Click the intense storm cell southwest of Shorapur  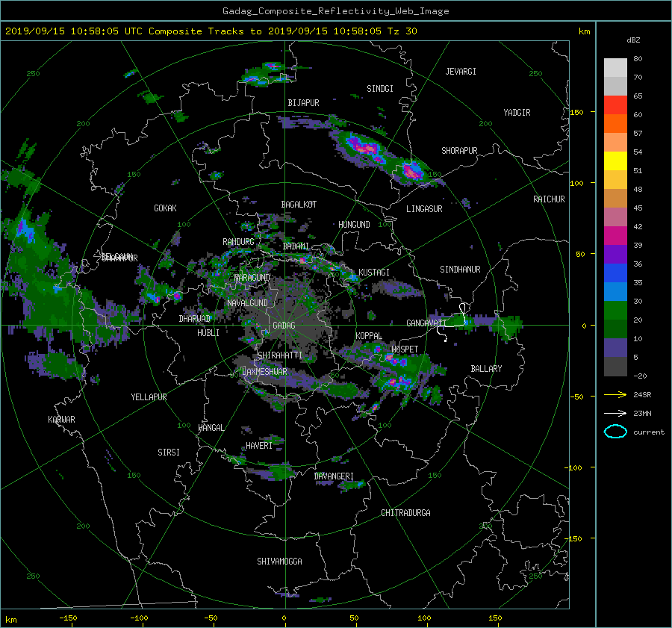tap(412, 171)
